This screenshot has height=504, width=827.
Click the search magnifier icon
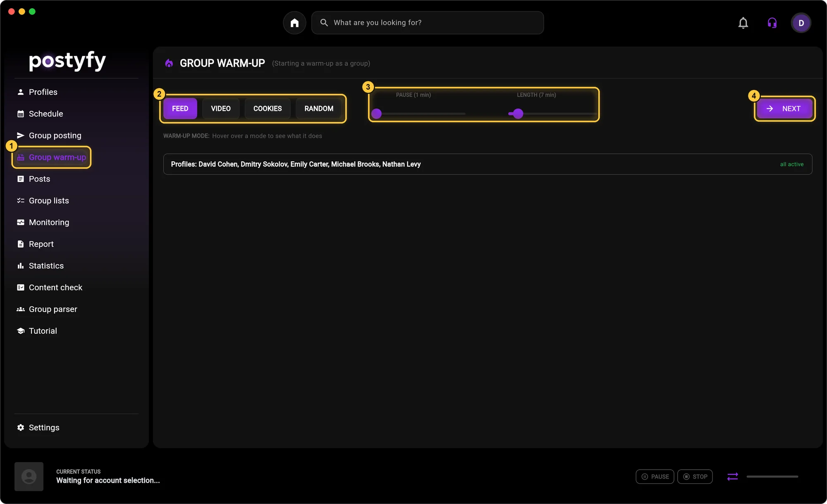point(324,23)
